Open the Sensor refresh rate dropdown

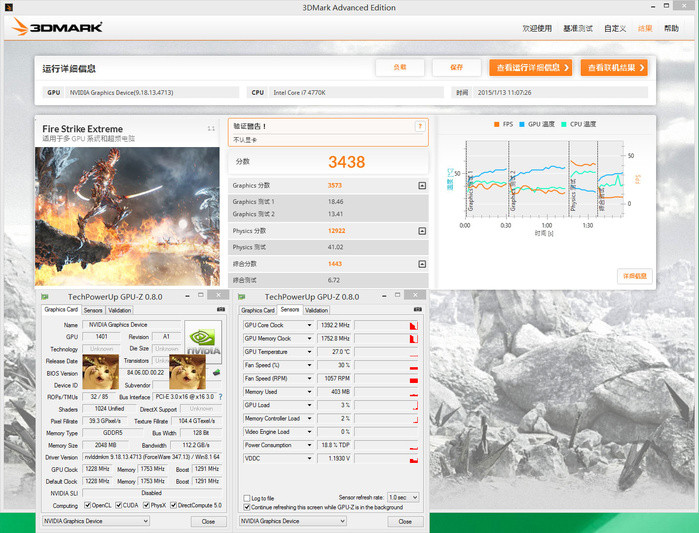point(403,497)
